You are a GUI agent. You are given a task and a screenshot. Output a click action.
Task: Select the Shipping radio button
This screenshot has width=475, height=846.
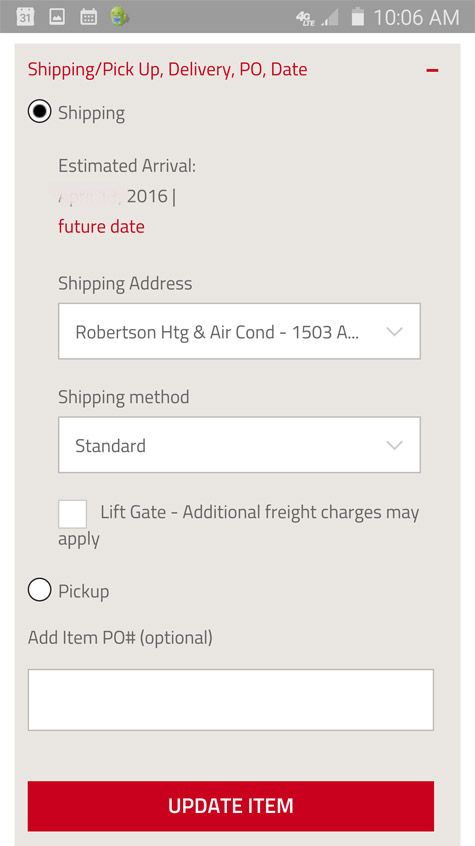coord(39,112)
